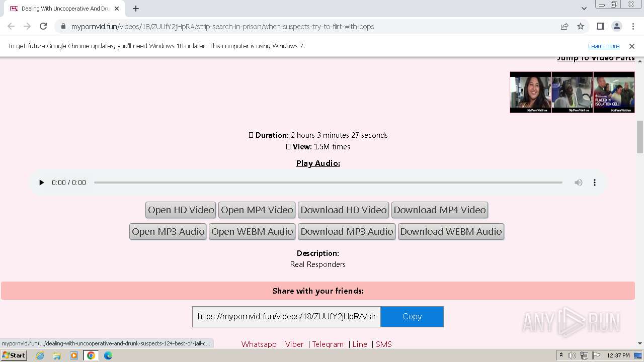Launch Microsoft Edge from taskbar
Image resolution: width=644 pixels, height=362 pixels.
[x=108, y=355]
